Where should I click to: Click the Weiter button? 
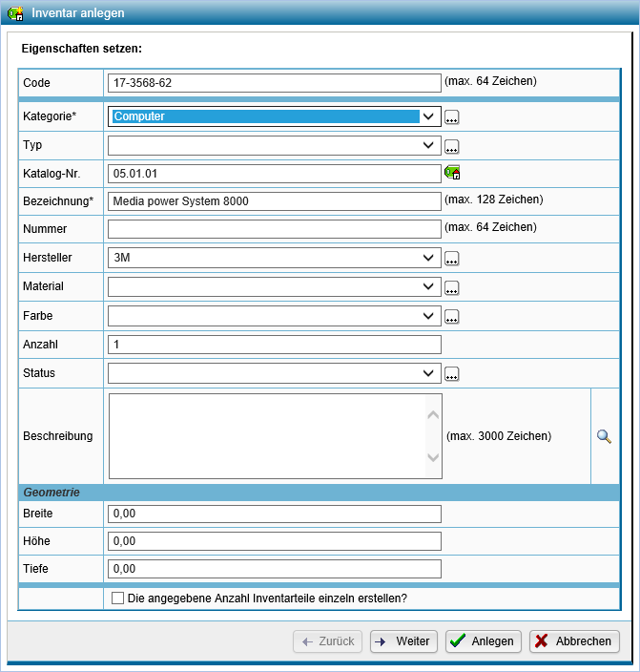pyautogui.click(x=403, y=641)
